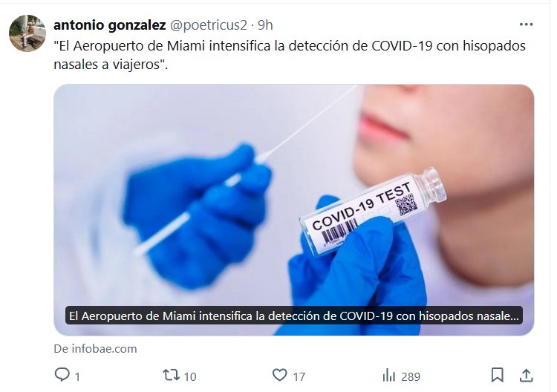557x392 pixels.
Task: Click the repost count 10
Action: (x=190, y=376)
